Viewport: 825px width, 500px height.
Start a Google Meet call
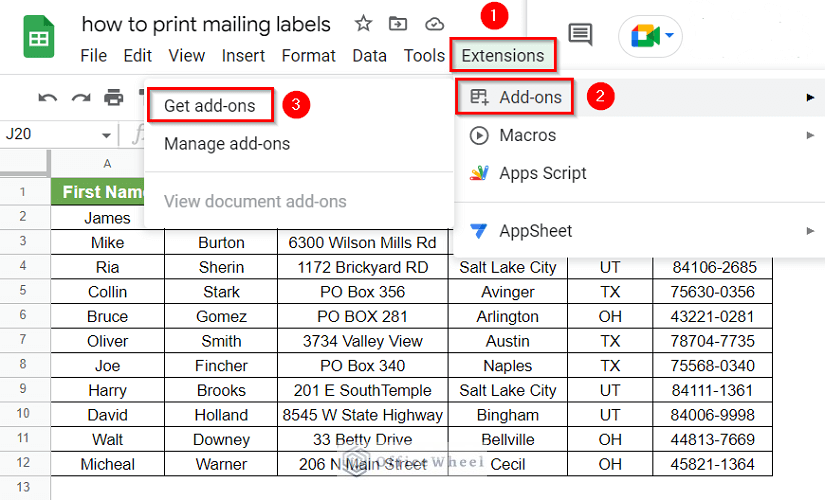click(652, 37)
